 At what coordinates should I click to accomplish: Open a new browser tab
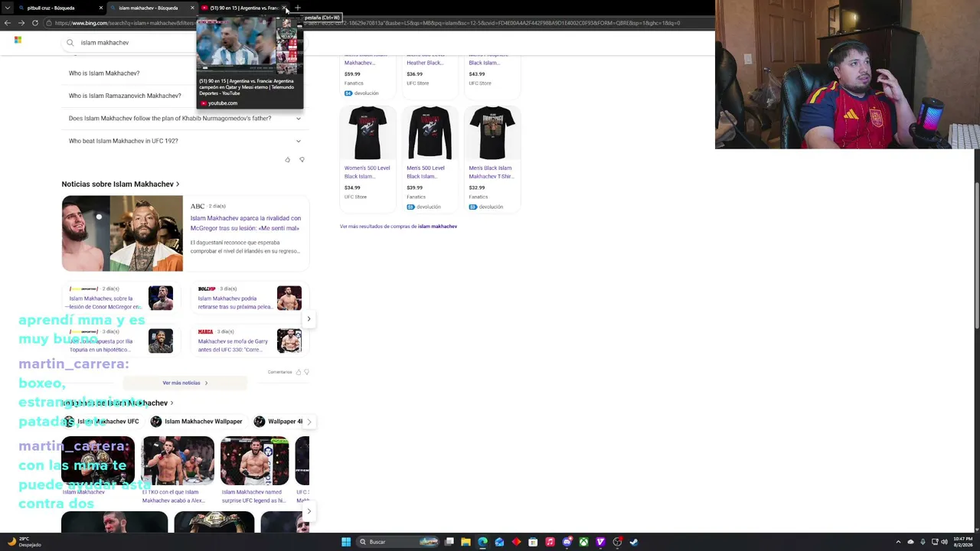coord(298,8)
